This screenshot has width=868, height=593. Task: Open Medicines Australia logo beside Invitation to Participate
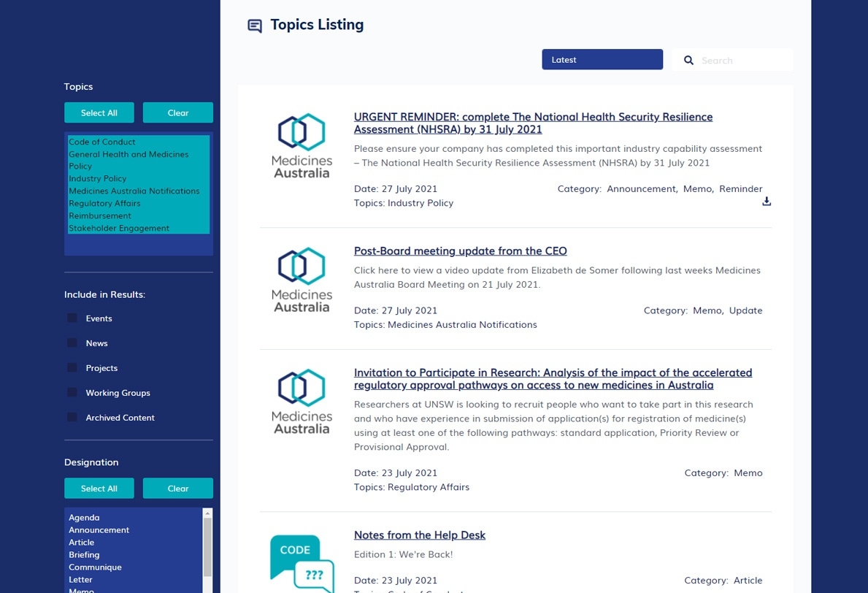(x=302, y=402)
